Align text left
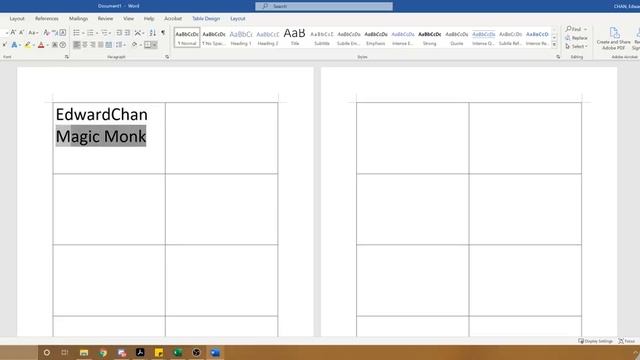The height and width of the screenshot is (360, 640). tap(77, 45)
